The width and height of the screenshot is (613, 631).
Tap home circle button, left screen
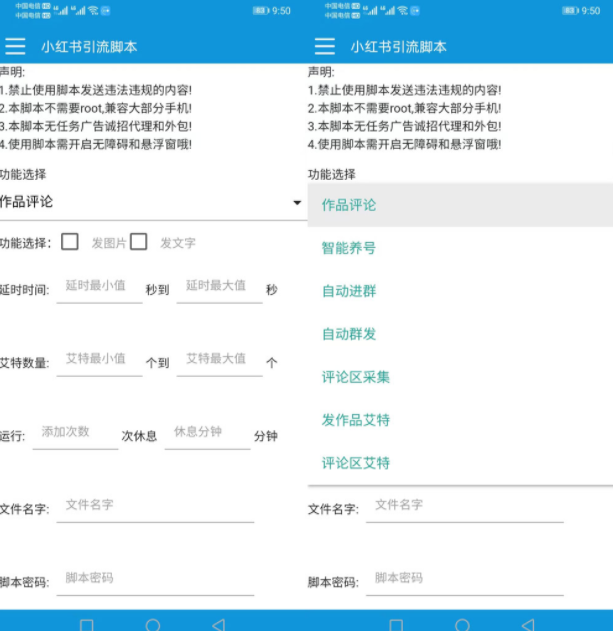click(x=153, y=625)
